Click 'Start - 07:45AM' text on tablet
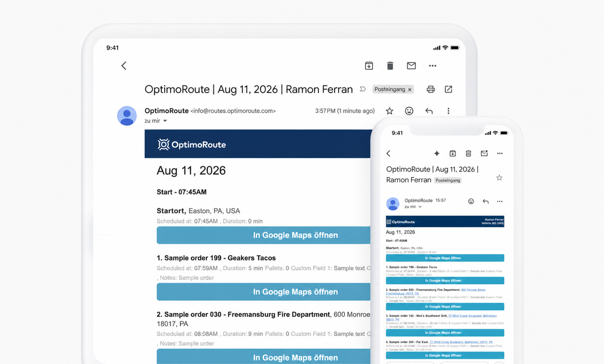The image size is (604, 364). coord(182,192)
